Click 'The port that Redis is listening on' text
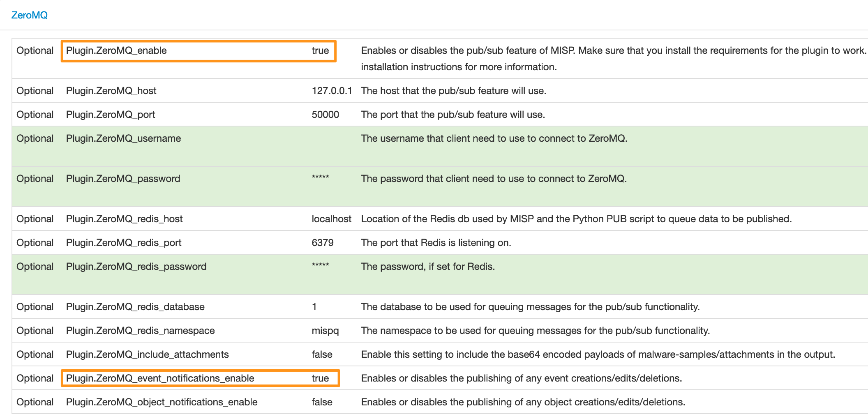Viewport: 868px width, 414px height. pyautogui.click(x=436, y=243)
